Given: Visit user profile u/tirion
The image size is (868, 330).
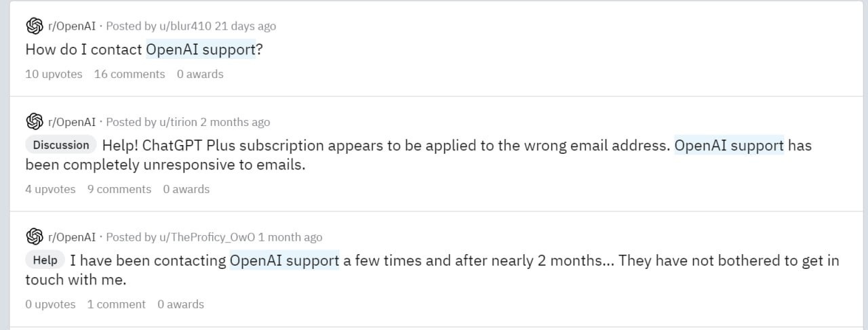Looking at the screenshot, I should (x=178, y=122).
